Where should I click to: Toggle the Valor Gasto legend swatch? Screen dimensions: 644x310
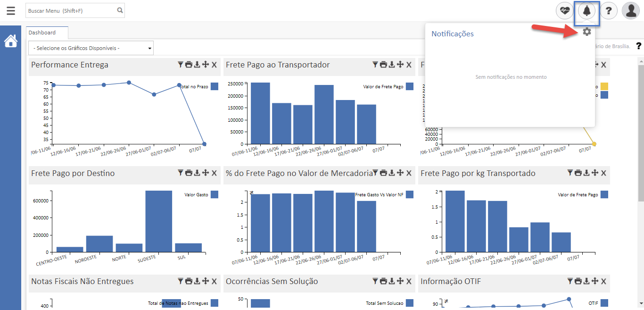pos(215,194)
